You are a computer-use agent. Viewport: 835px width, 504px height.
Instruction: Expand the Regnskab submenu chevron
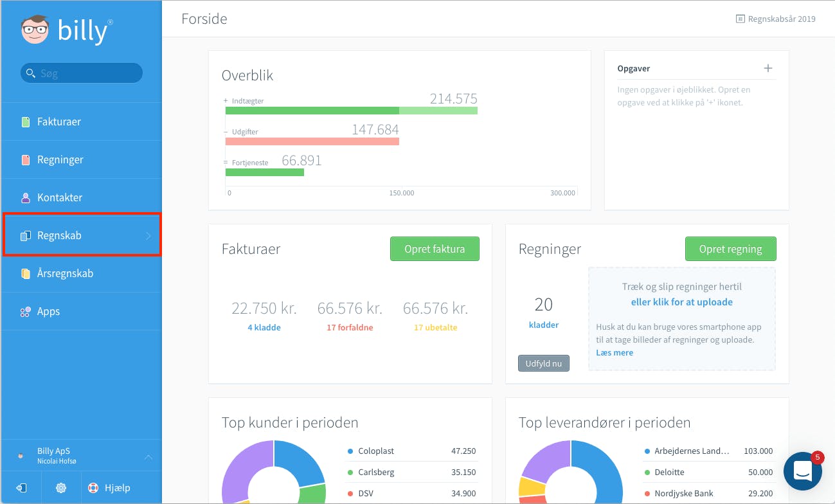coord(148,236)
